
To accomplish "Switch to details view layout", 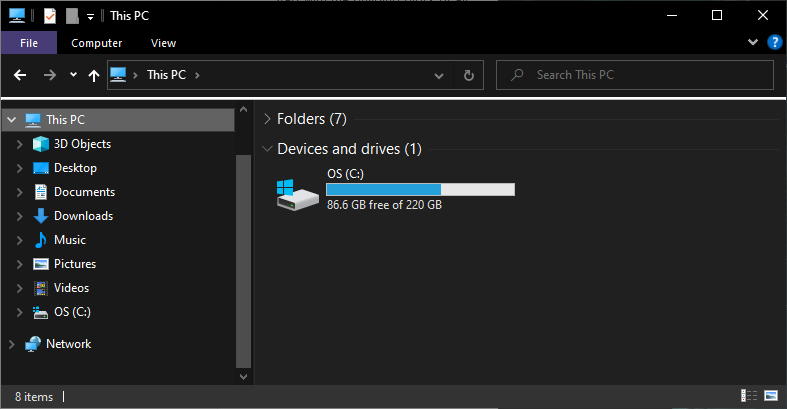I will [749, 397].
